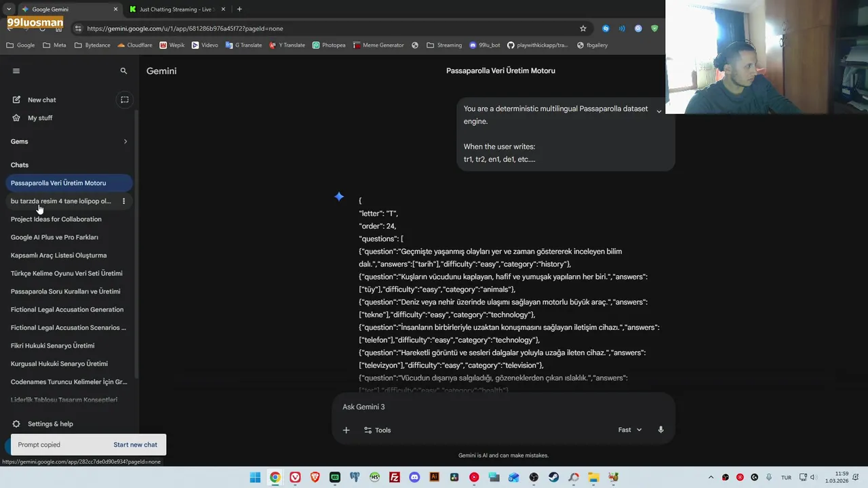Start a New chat from sidebar

click(x=41, y=100)
